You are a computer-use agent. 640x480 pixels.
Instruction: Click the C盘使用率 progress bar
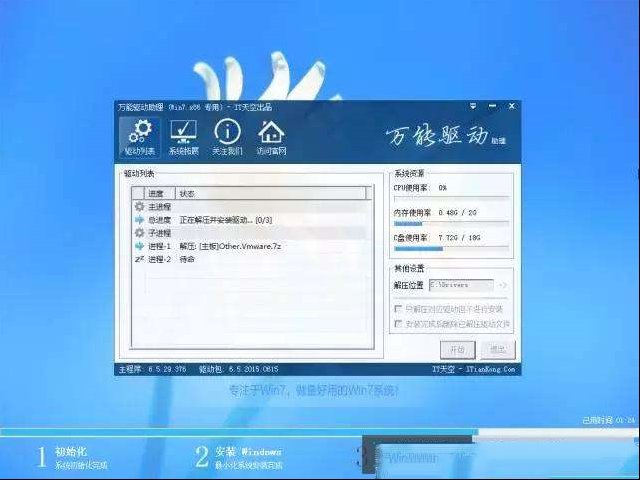pyautogui.click(x=451, y=248)
